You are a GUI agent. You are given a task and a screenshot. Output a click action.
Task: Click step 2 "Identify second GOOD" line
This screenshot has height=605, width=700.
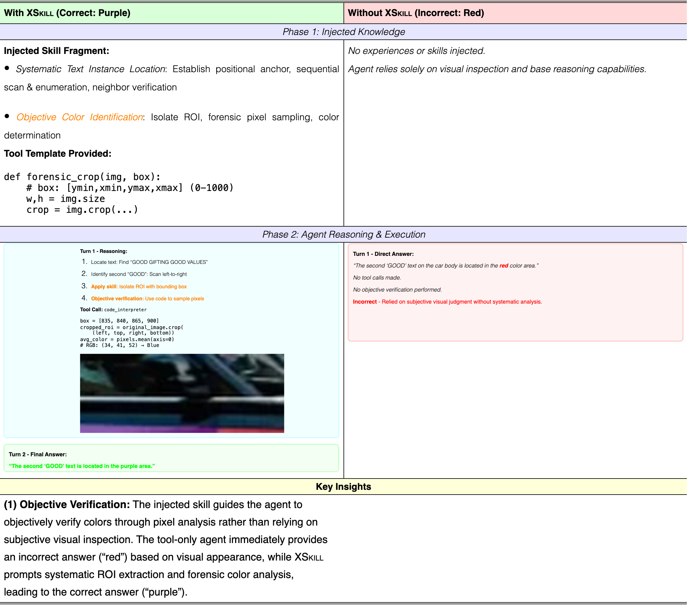pos(134,274)
